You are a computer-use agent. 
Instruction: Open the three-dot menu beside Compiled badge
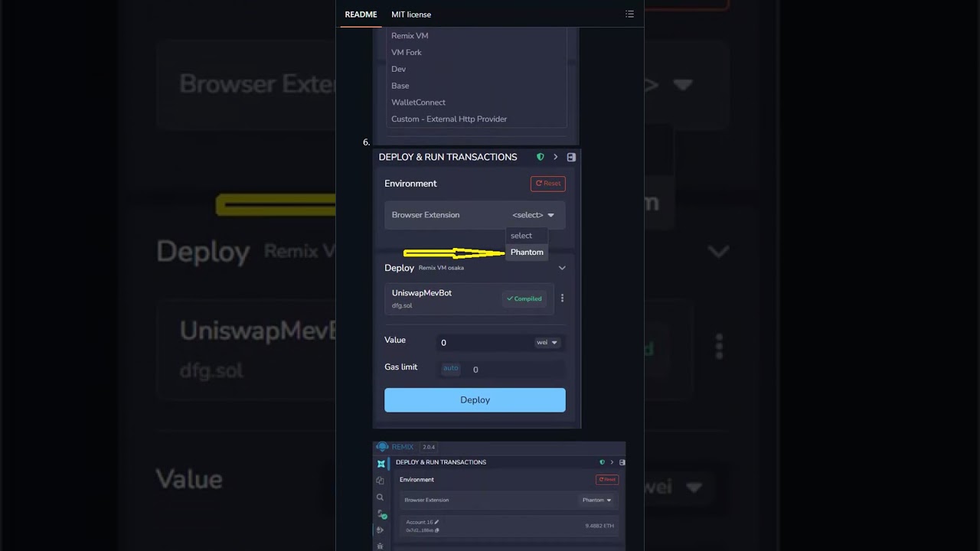(562, 298)
